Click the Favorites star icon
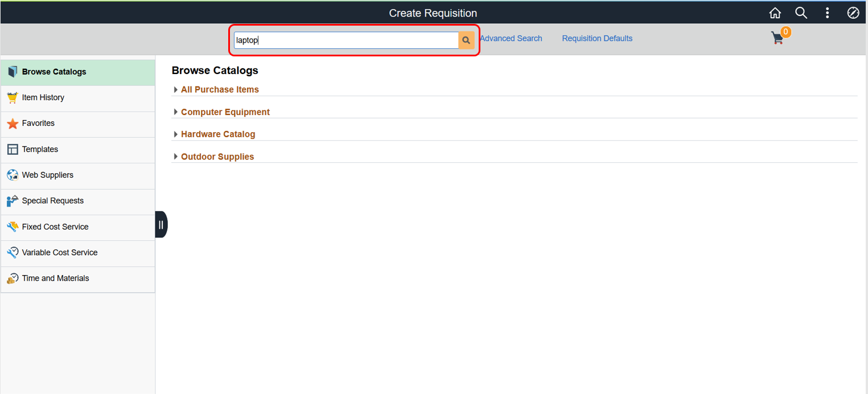Image resolution: width=868 pixels, height=394 pixels. pos(13,124)
